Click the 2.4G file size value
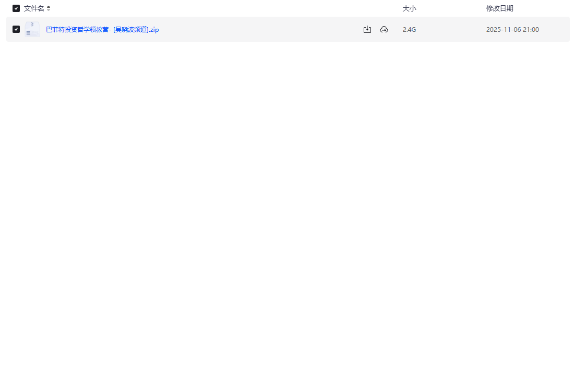The width and height of the screenshot is (575, 392). (409, 30)
